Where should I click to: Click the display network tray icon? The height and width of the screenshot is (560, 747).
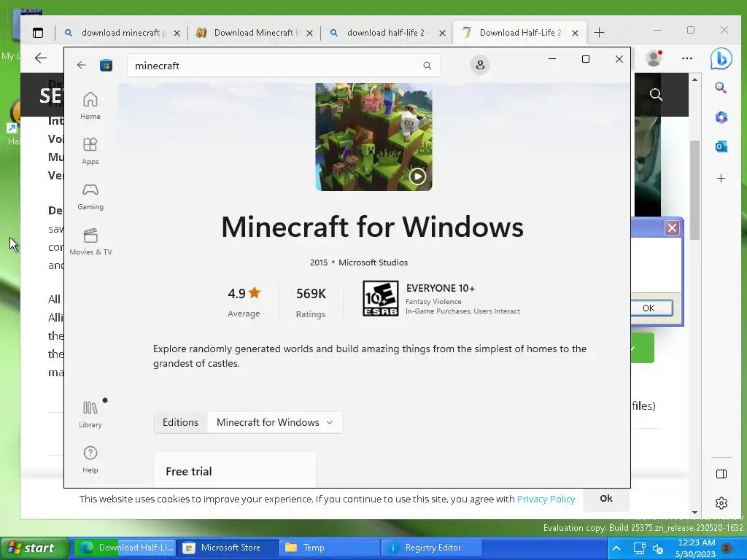click(639, 548)
